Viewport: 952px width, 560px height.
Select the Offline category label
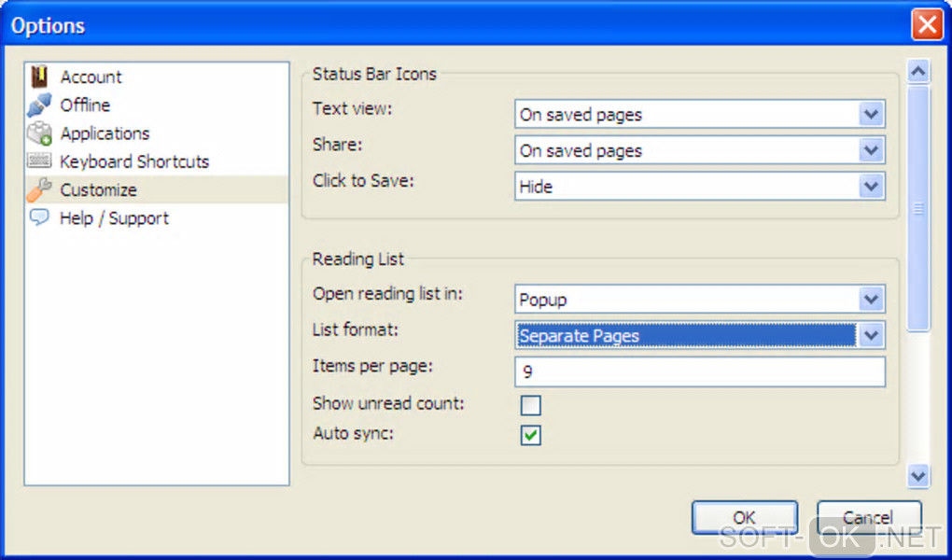(85, 105)
